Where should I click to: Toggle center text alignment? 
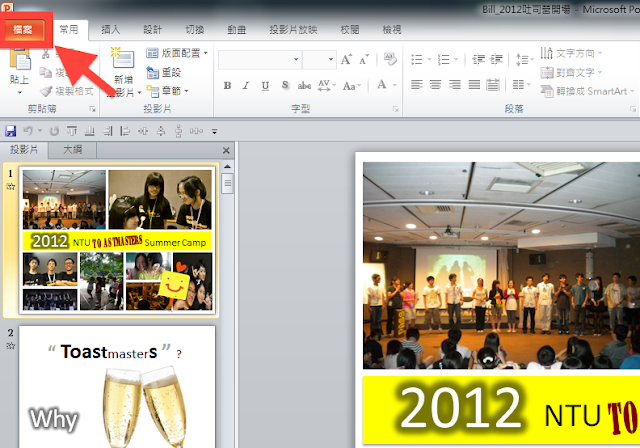point(436,85)
